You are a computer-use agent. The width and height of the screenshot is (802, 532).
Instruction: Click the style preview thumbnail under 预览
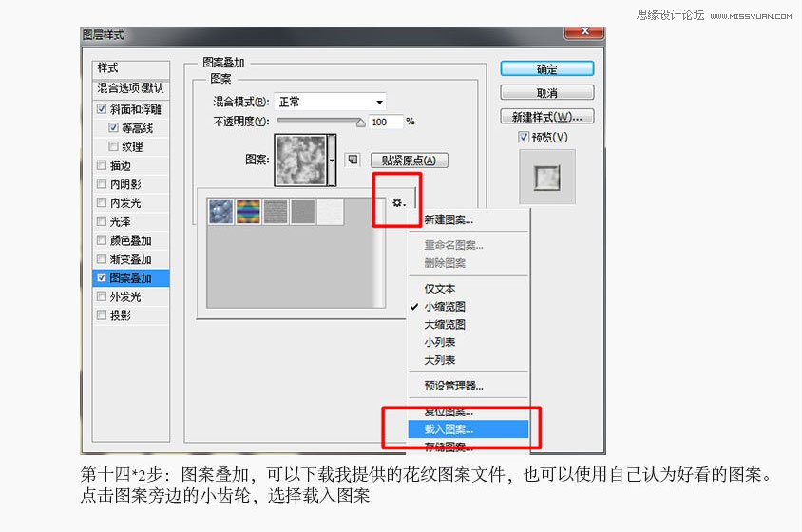(x=546, y=178)
